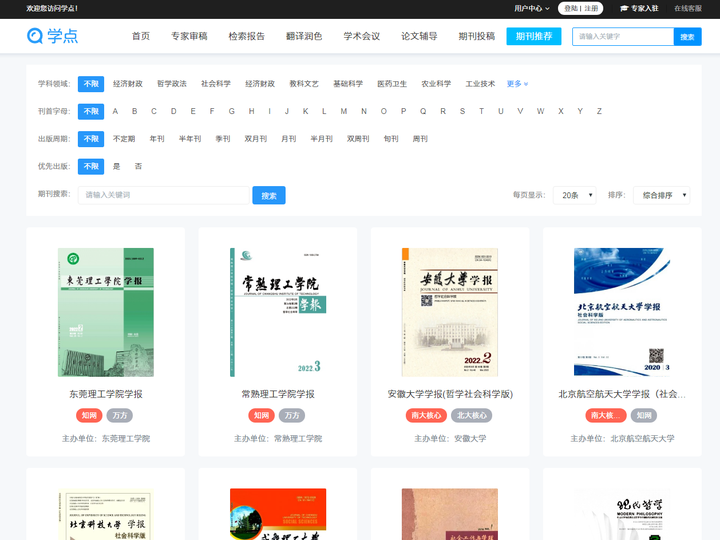Screen dimensions: 720x540
Task: Select 不限 for 学科领域
Action: tap(91, 84)
